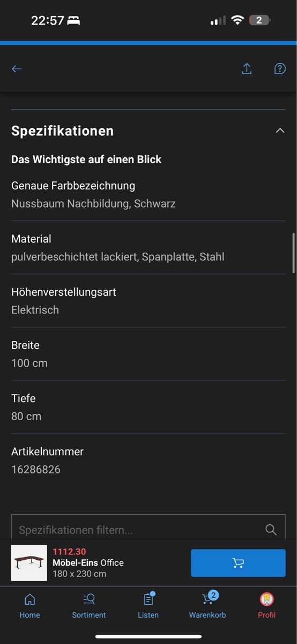Image resolution: width=297 pixels, height=644 pixels.
Task: Open the desk product thumbnail
Action: pos(29,563)
